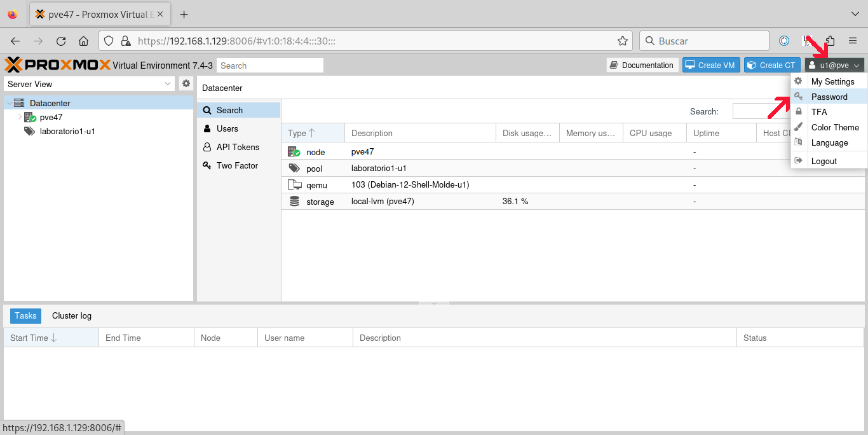Open a new browser tab
The height and width of the screenshot is (435, 868).
pyautogui.click(x=184, y=14)
